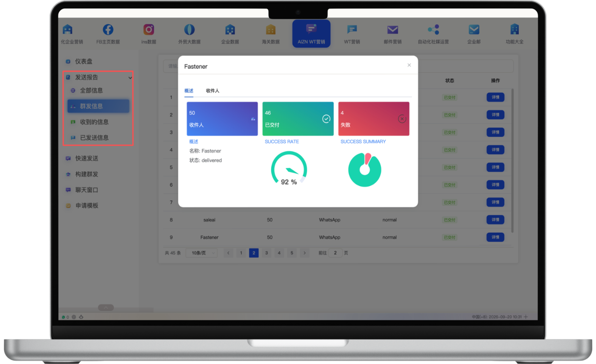This screenshot has width=596, height=364.
Task: Switch to the 概述 tab
Action: pos(188,91)
